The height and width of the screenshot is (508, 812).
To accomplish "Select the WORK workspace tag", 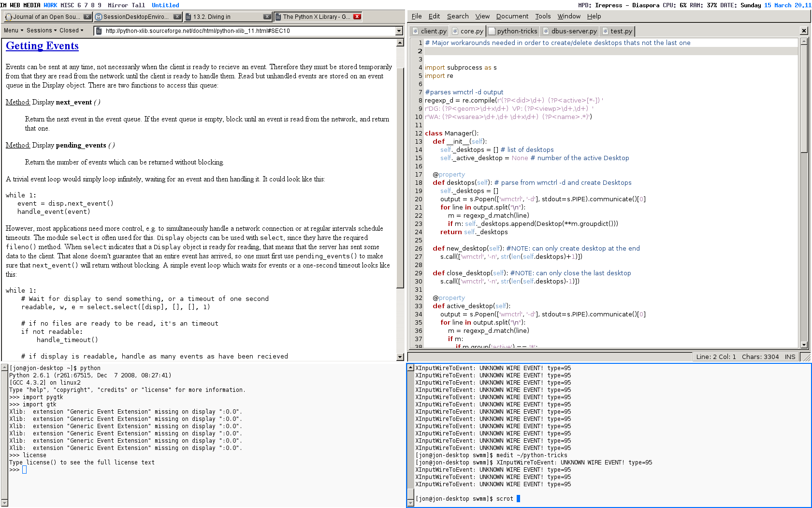I will pos(50,5).
